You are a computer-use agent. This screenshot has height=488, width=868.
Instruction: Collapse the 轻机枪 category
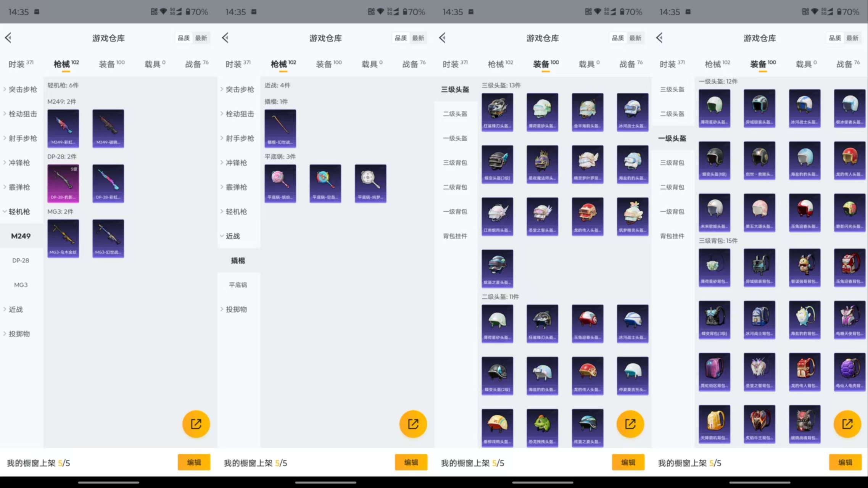pos(19,211)
